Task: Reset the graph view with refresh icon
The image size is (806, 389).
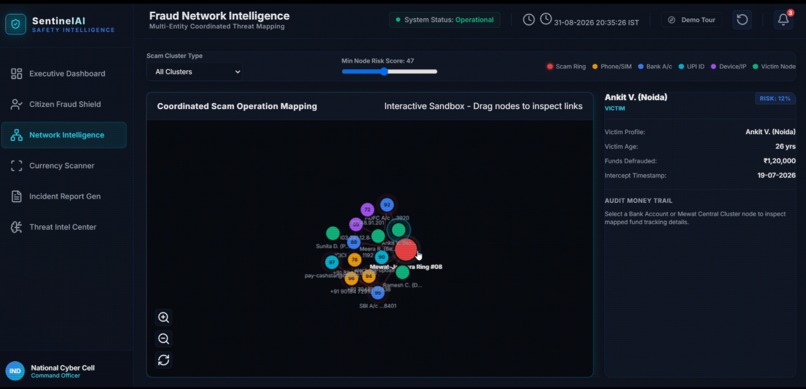Action: click(x=163, y=360)
